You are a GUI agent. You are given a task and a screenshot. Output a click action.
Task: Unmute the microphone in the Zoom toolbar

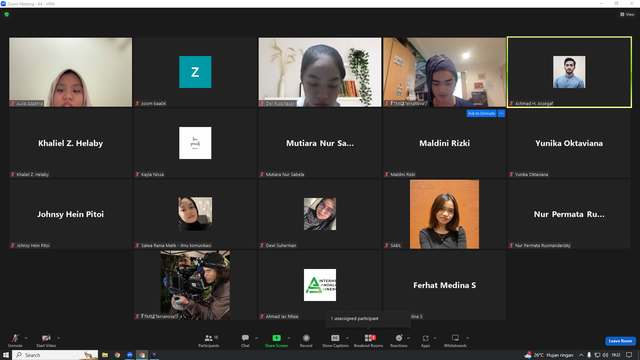(x=15, y=340)
